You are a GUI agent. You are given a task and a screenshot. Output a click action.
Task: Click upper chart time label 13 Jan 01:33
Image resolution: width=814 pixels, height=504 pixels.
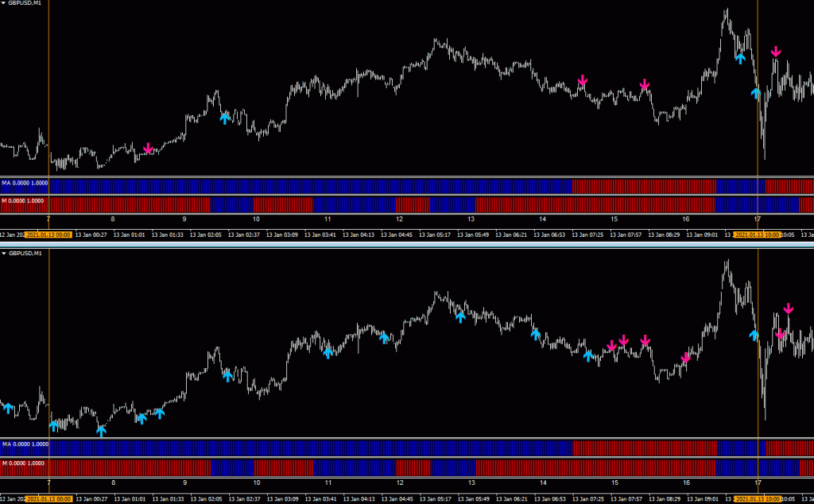pyautogui.click(x=167, y=235)
